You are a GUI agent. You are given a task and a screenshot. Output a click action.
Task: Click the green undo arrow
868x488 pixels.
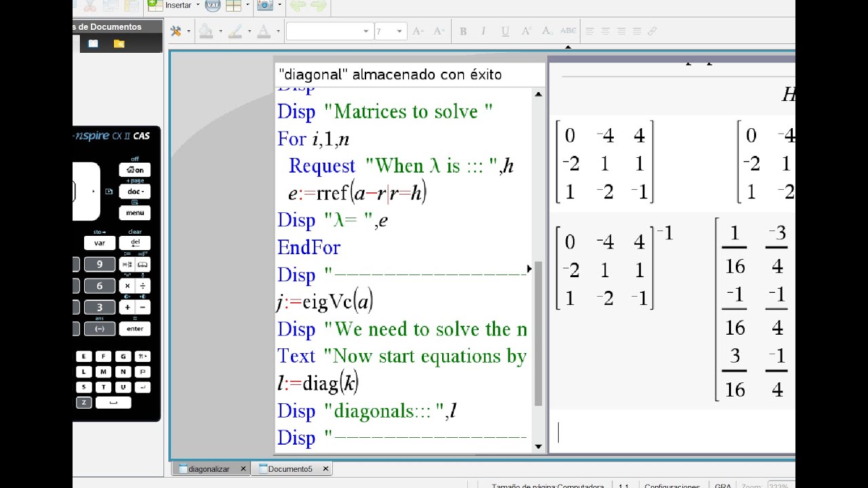pos(298,5)
